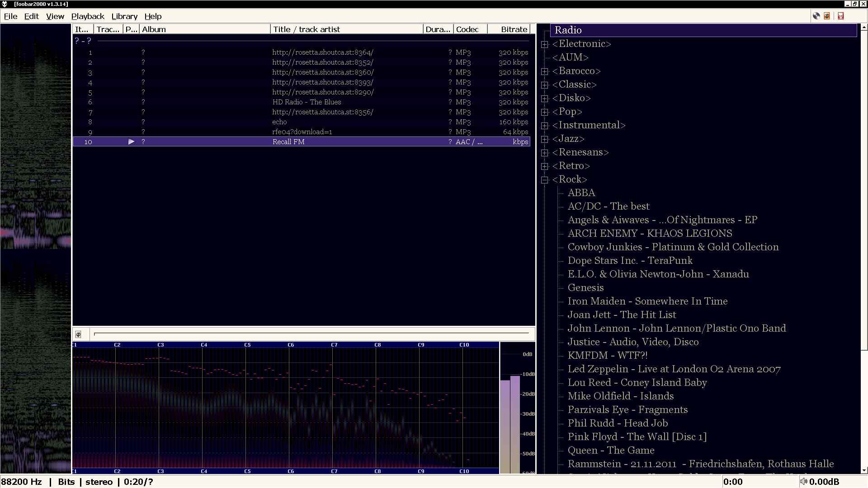
Task: Collapse the <Rock> tree node
Action: (x=545, y=180)
